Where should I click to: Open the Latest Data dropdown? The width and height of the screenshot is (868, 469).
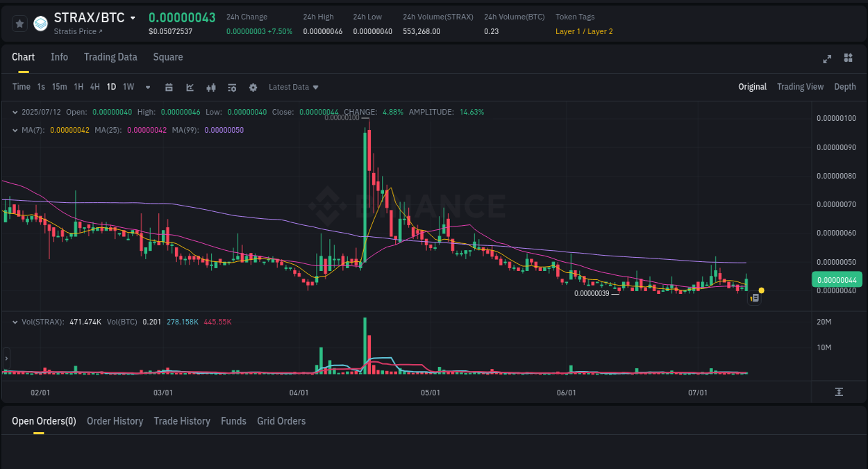pyautogui.click(x=293, y=87)
